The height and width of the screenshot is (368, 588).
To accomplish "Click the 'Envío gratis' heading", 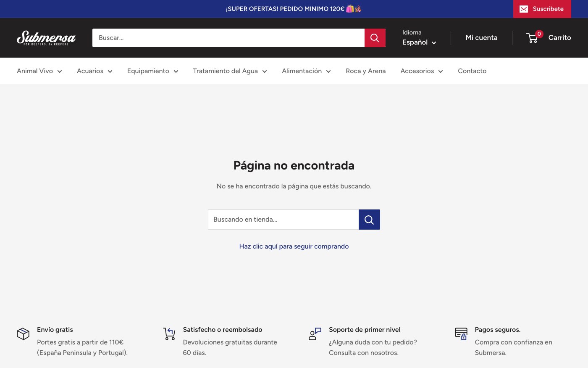I will coord(55,330).
